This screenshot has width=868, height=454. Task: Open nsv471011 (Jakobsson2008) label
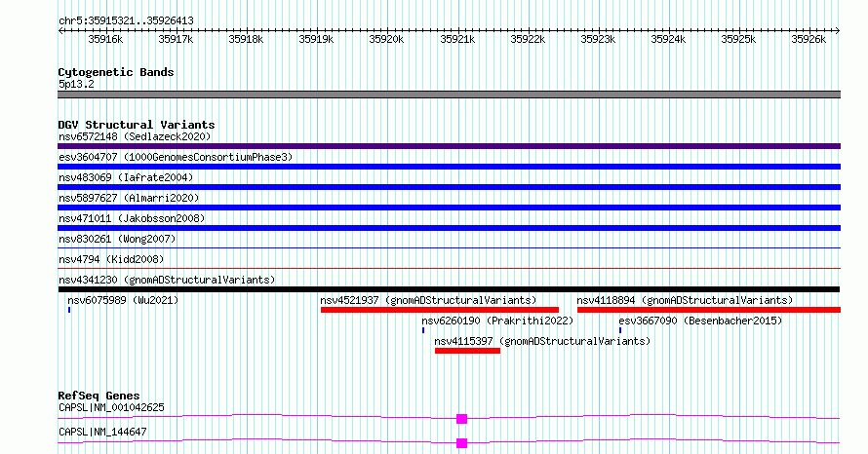tap(132, 218)
